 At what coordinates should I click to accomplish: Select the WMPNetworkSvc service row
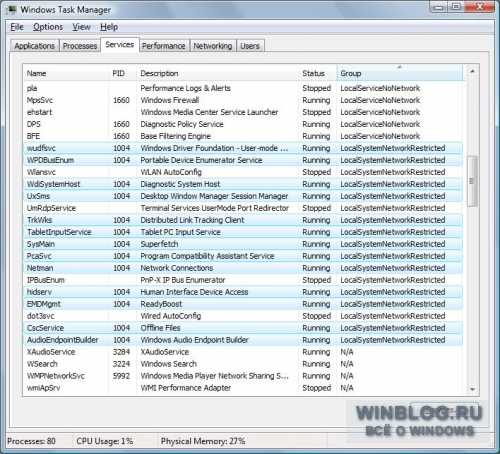coord(243,376)
